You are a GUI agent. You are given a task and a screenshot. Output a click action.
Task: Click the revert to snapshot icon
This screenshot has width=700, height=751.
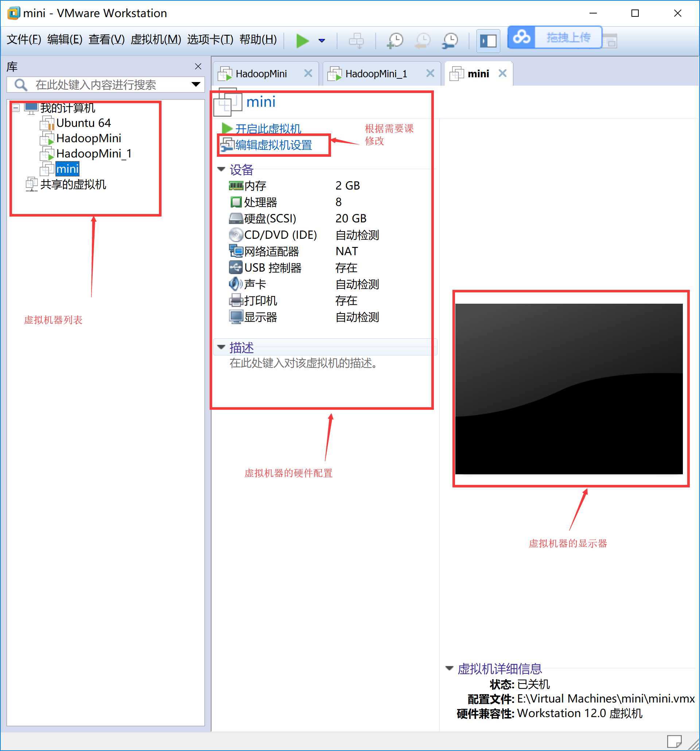coord(423,40)
